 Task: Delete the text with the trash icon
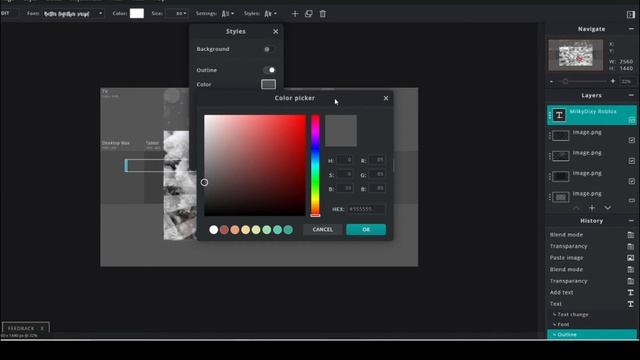(322, 14)
